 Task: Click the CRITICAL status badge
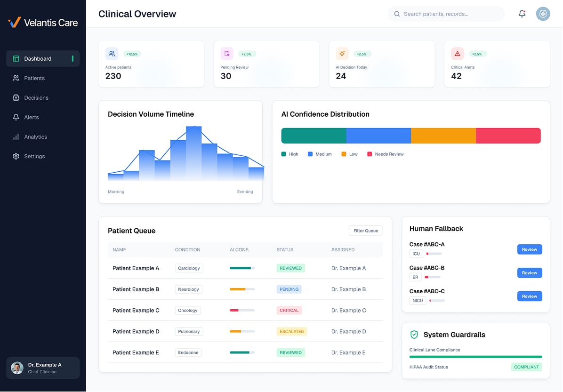point(289,310)
